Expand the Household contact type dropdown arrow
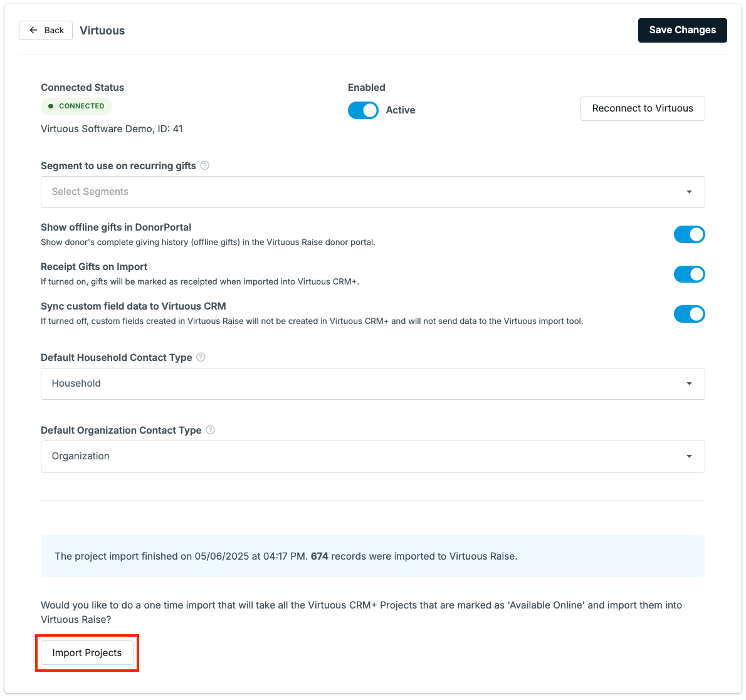The width and height of the screenshot is (746, 700). pos(689,384)
